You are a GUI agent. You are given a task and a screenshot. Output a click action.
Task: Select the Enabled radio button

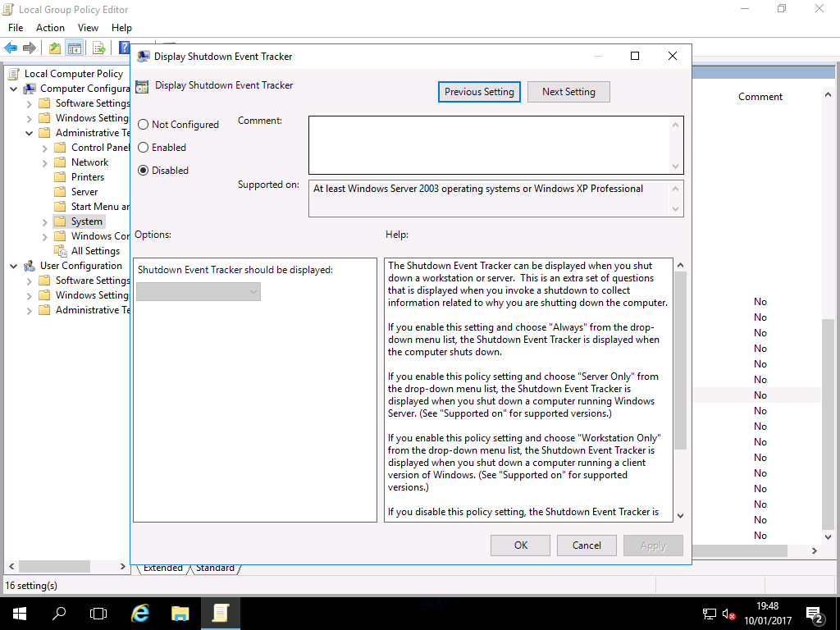[143, 148]
